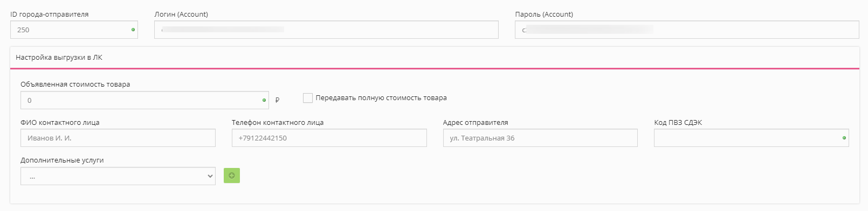Click the green plus add-service button
The image size is (868, 211).
(232, 175)
